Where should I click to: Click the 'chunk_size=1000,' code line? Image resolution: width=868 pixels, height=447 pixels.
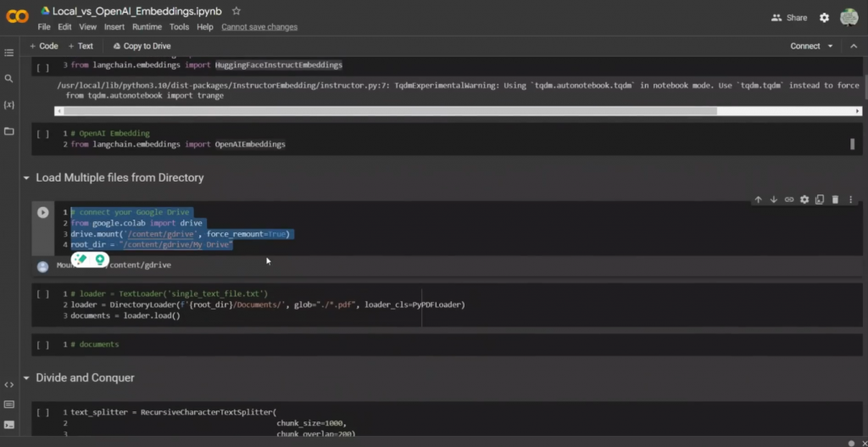(312, 423)
